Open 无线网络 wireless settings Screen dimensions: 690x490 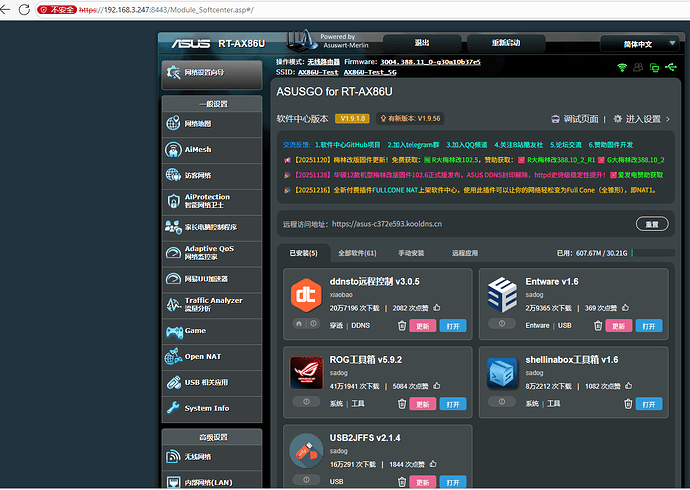click(x=212, y=457)
